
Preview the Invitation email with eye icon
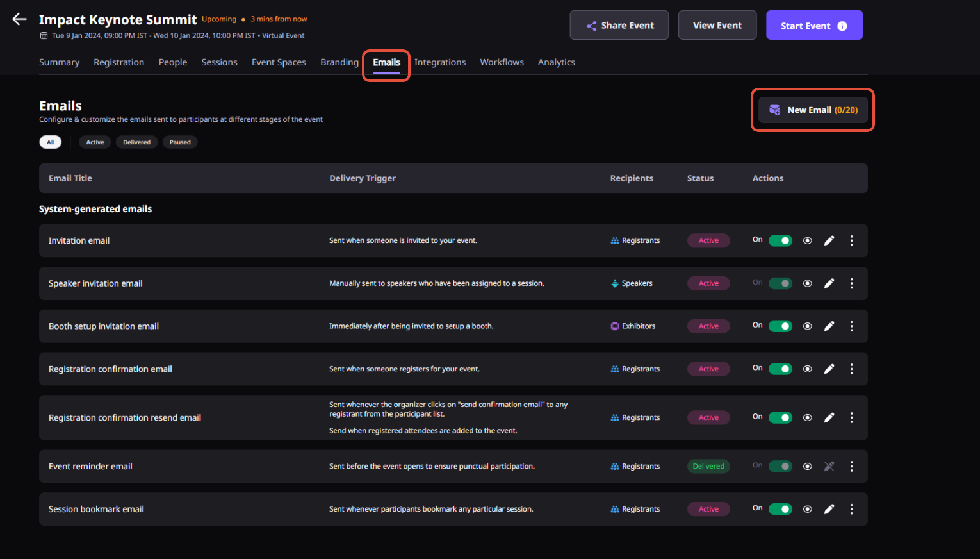(x=807, y=240)
